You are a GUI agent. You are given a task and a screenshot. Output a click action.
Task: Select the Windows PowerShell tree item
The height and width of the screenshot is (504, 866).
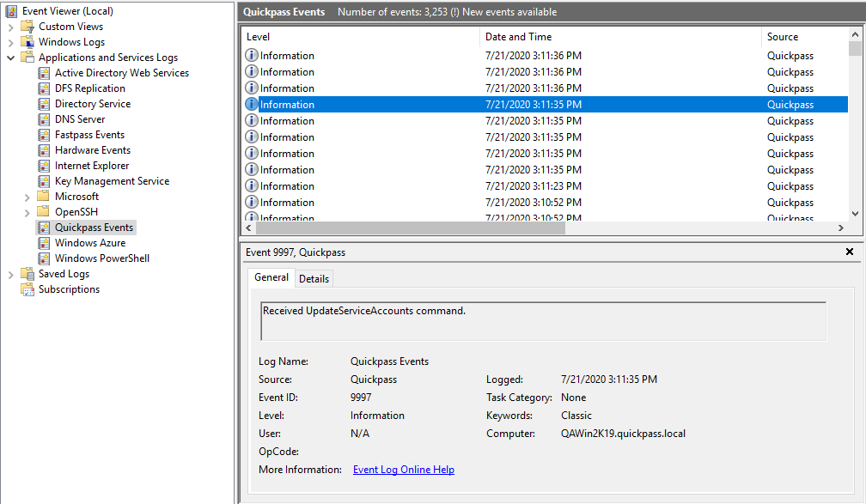click(x=101, y=258)
